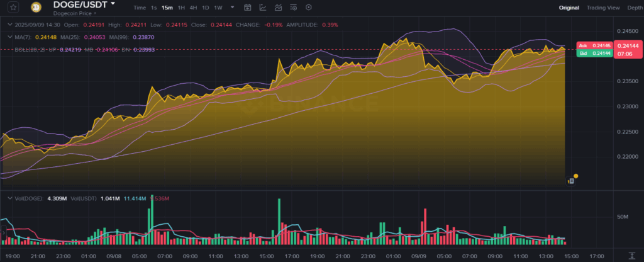Switch chart style using the area chart icon
Screen dimensions: 644x262
tap(277, 8)
